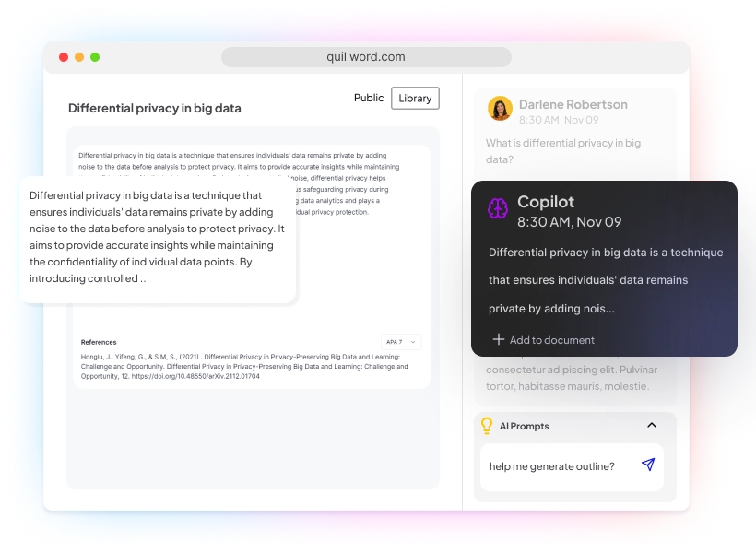Open Darlene Robertson's avatar photo

pyautogui.click(x=500, y=108)
